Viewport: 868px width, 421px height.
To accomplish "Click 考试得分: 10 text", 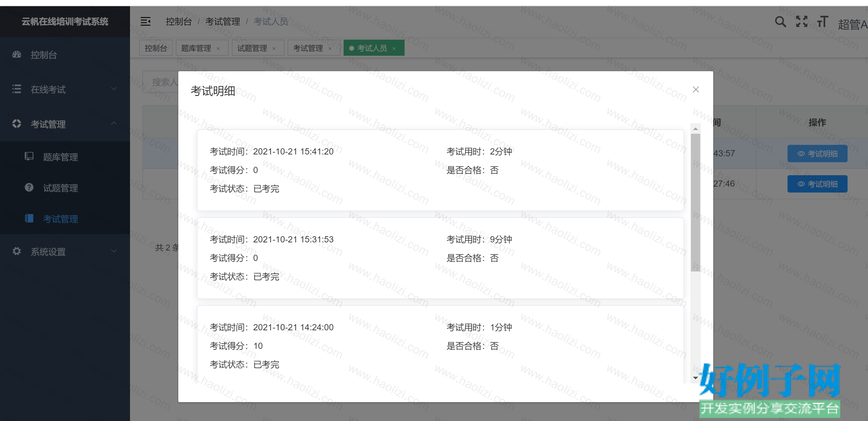I will click(236, 346).
